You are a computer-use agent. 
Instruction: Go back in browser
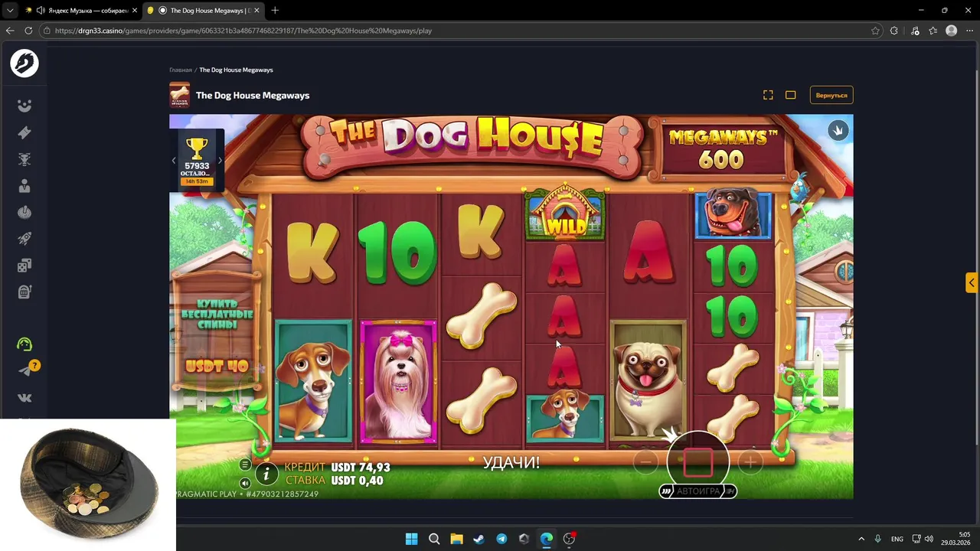pyautogui.click(x=10, y=31)
